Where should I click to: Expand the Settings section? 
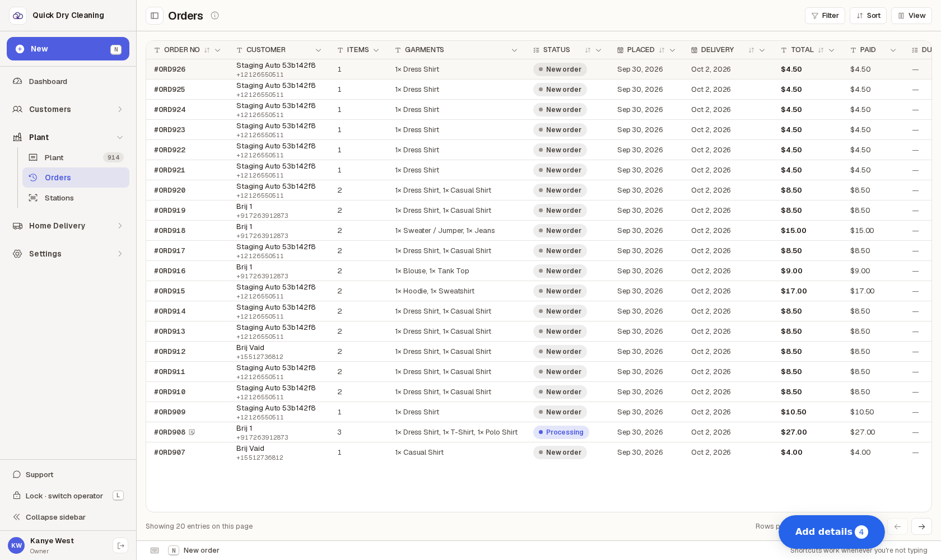point(68,254)
